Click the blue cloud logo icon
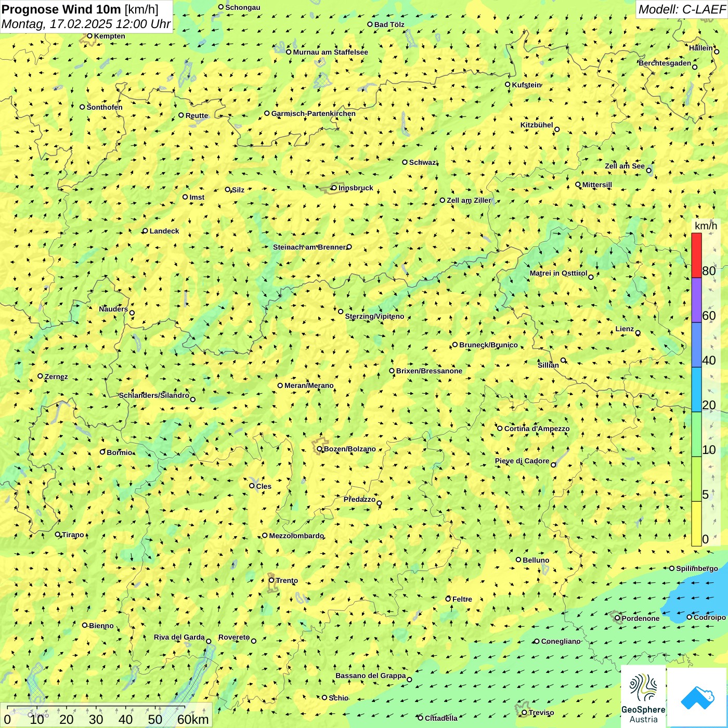 697,697
